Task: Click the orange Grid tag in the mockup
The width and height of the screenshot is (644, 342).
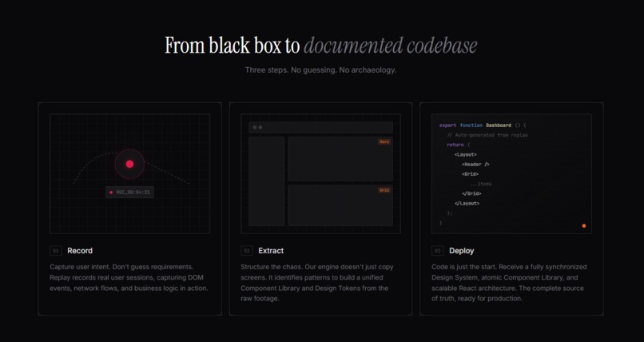Action: 384,190
